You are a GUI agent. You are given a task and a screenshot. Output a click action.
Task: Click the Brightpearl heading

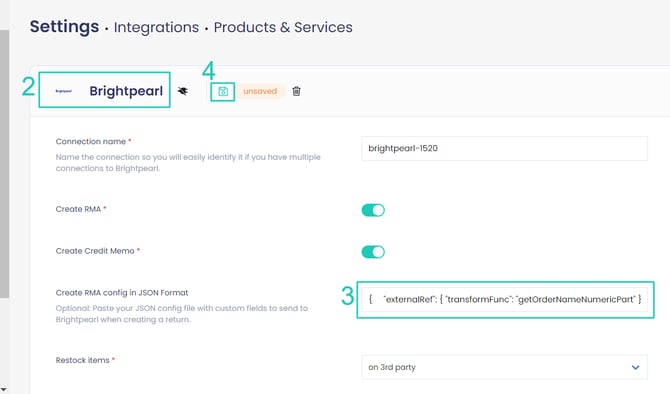click(x=126, y=91)
